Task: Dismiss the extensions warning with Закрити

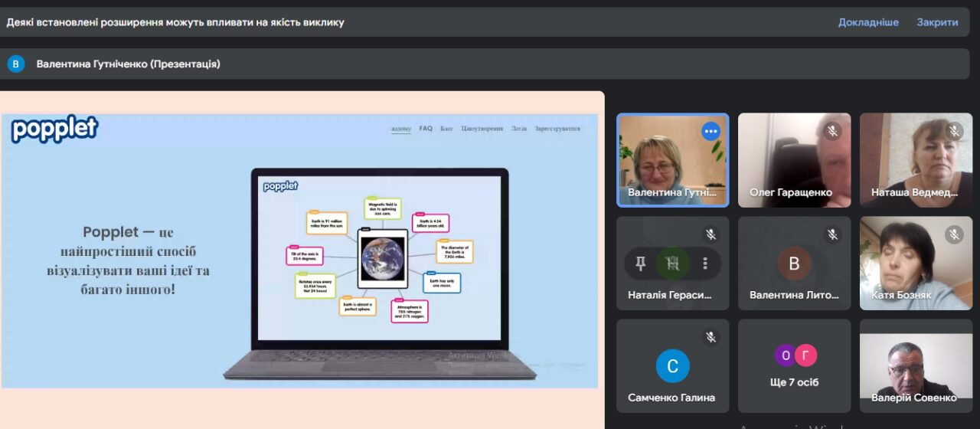Action: point(937,22)
